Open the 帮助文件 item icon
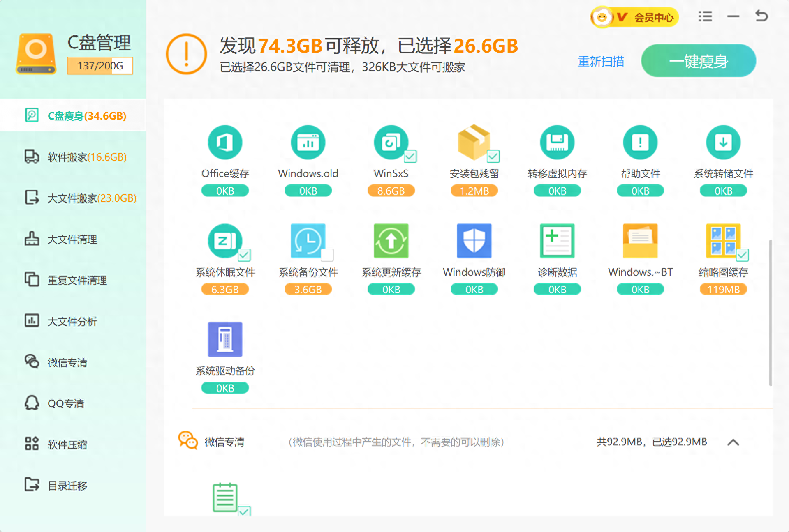The width and height of the screenshot is (789, 532). 640,143
